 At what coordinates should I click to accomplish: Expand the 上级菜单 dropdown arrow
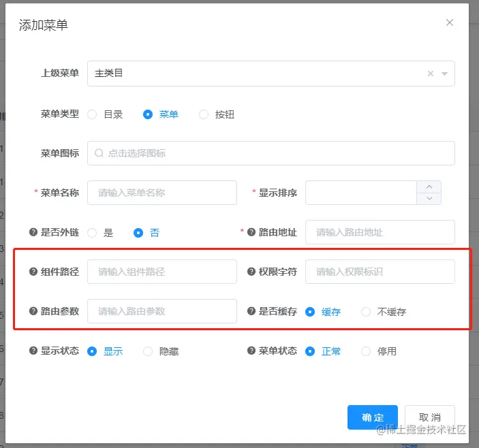[x=444, y=74]
